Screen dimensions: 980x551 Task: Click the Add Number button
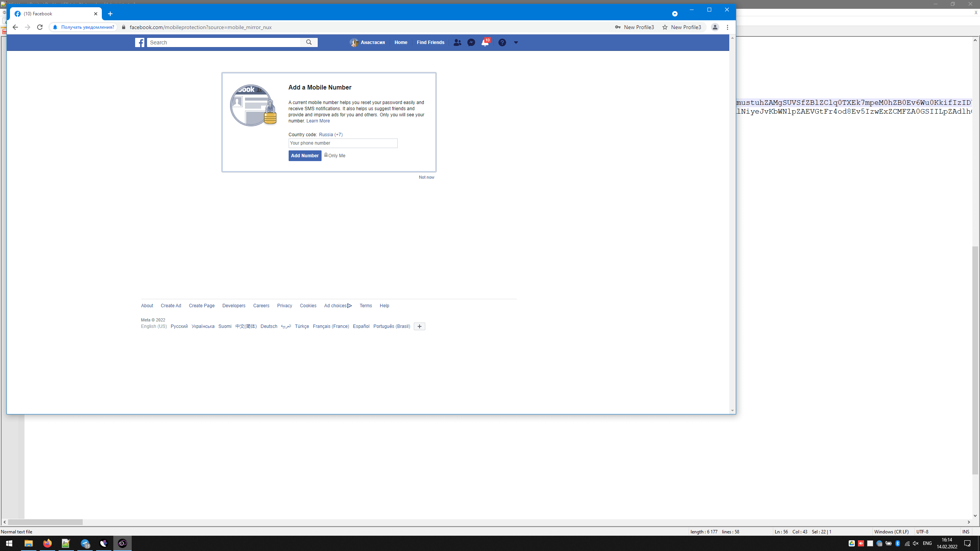click(x=305, y=156)
